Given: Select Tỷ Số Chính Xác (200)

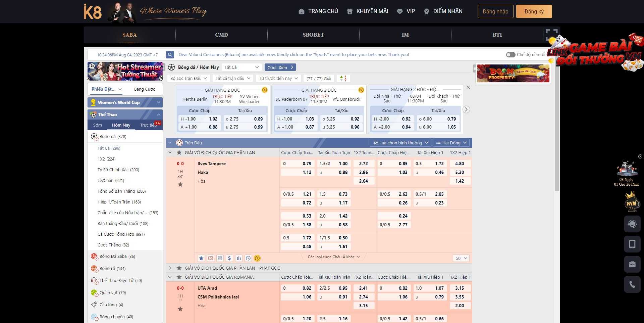Looking at the screenshot, I should [x=118, y=170].
